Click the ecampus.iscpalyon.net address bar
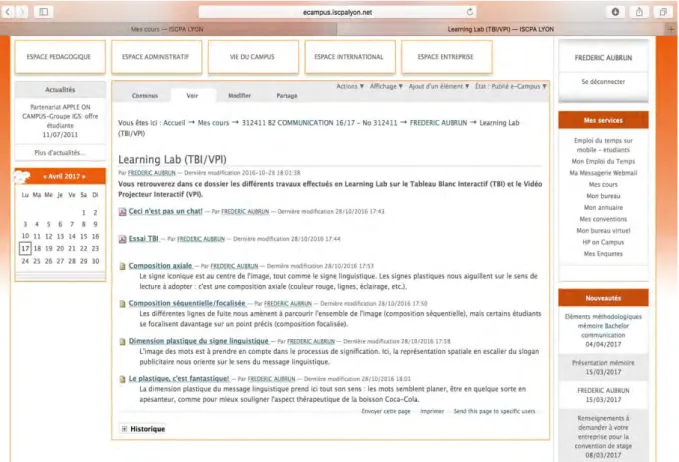 click(x=337, y=12)
